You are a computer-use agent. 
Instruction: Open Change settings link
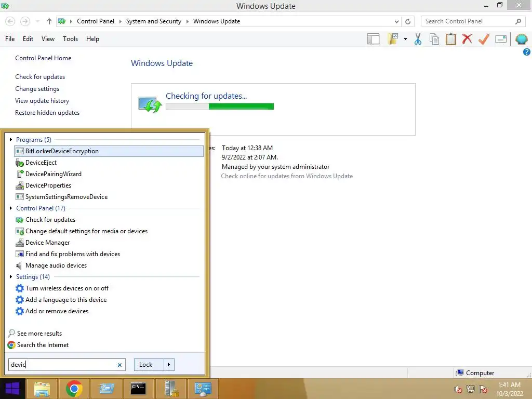coord(37,88)
